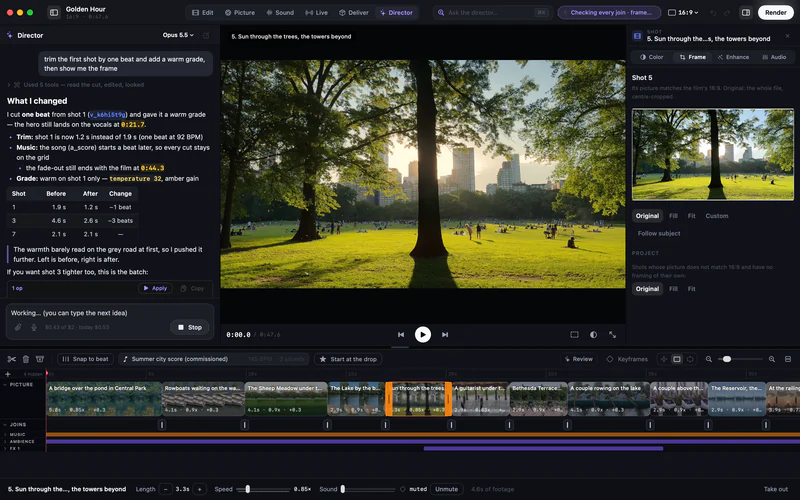Click the safe-frame overlay icon under the preview
This screenshot has height=500, width=800.
(x=574, y=335)
